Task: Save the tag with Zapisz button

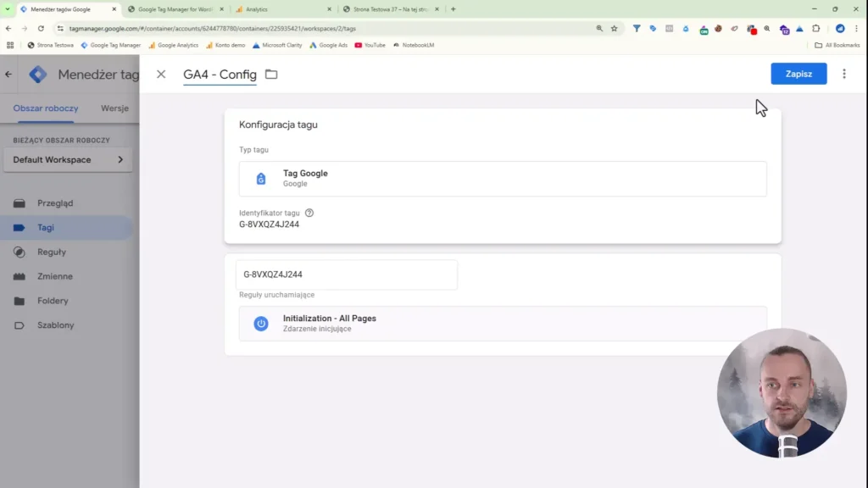Action: click(x=798, y=74)
